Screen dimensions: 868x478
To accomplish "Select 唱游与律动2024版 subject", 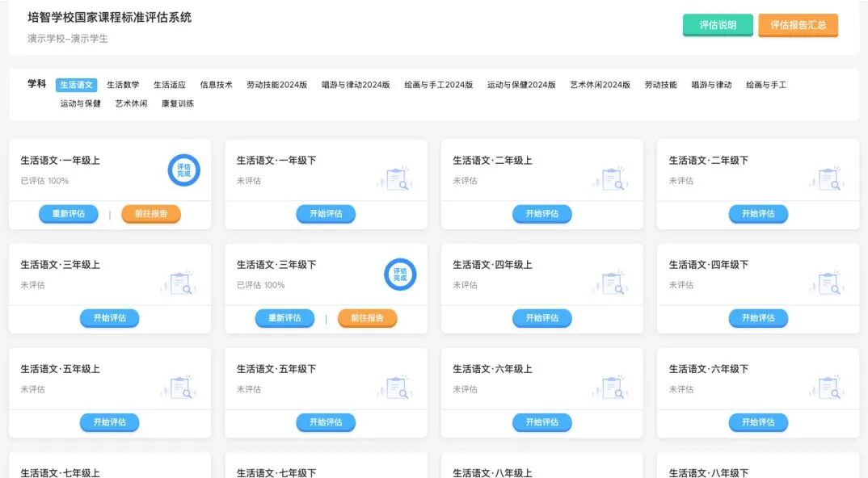I will 356,85.
